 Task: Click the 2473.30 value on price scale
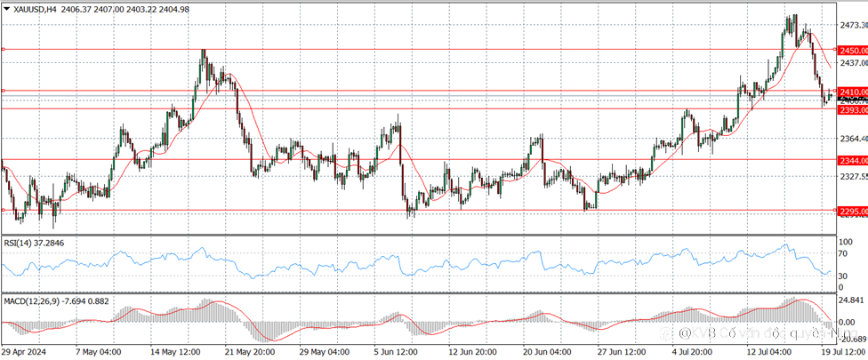click(854, 25)
